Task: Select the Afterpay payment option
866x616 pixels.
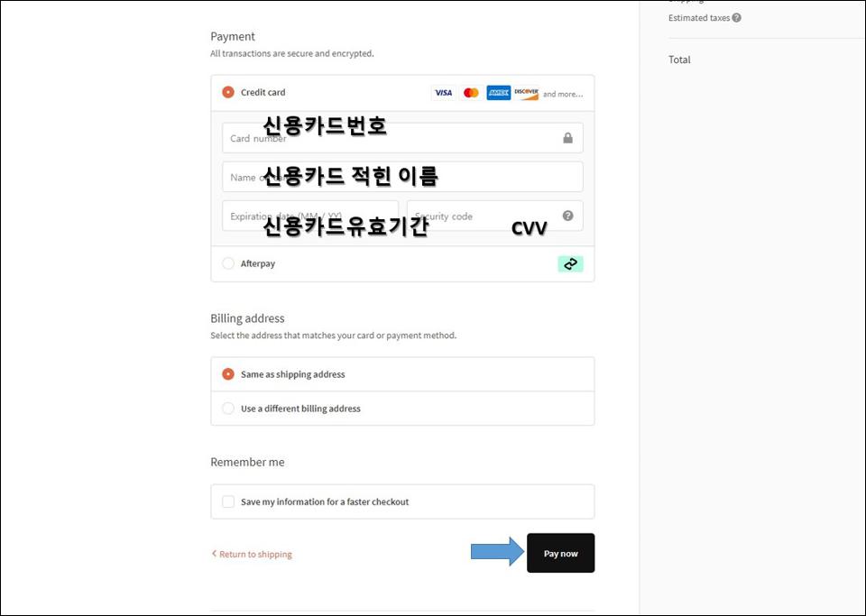Action: [228, 263]
